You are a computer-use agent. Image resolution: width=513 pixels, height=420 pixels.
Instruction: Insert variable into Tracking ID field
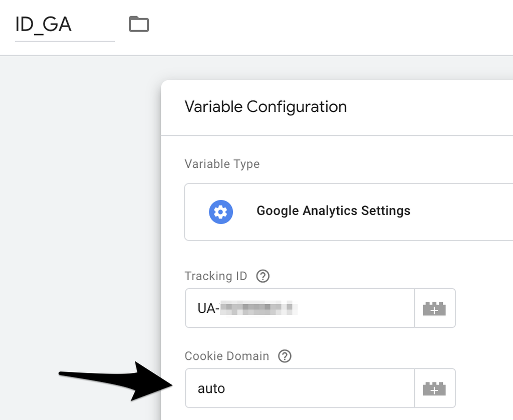tap(434, 308)
